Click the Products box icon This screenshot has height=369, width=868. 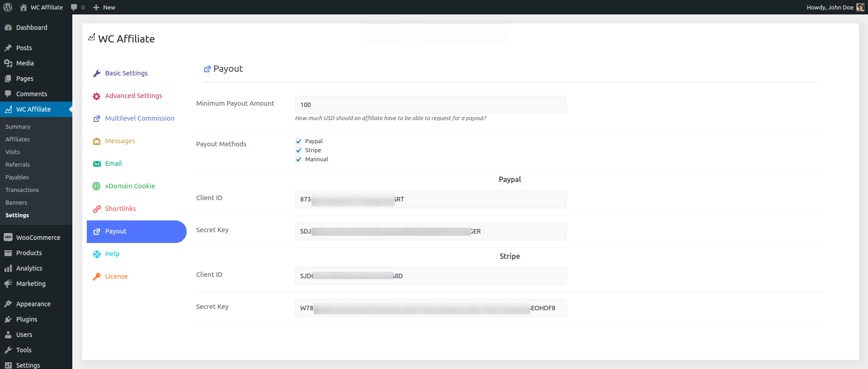[x=8, y=253]
